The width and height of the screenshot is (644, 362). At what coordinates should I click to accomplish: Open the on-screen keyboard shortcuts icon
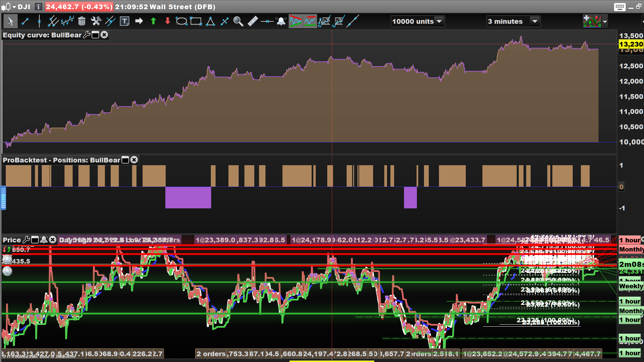620,7
